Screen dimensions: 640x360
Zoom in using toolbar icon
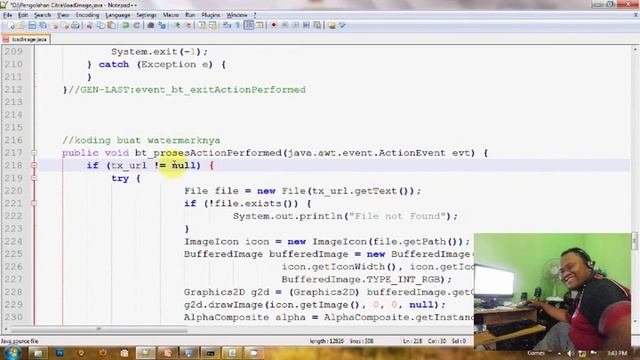pyautogui.click(x=177, y=25)
